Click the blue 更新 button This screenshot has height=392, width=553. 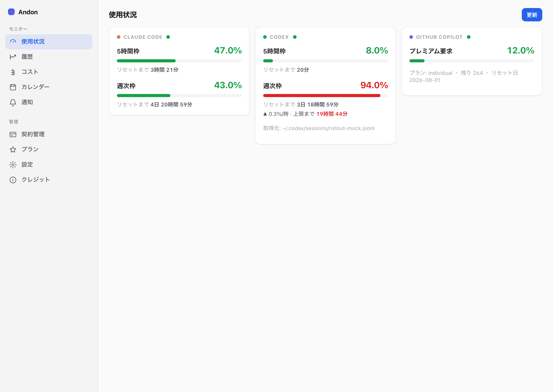point(532,15)
